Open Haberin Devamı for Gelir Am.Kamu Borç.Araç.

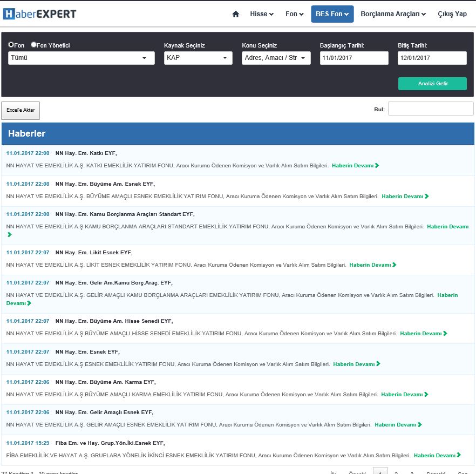point(447,295)
